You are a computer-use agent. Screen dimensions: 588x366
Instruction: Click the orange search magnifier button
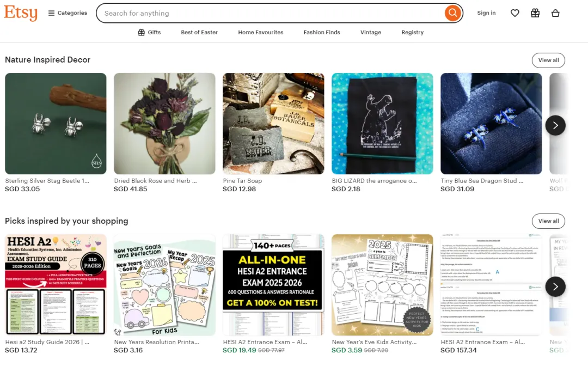tap(452, 13)
